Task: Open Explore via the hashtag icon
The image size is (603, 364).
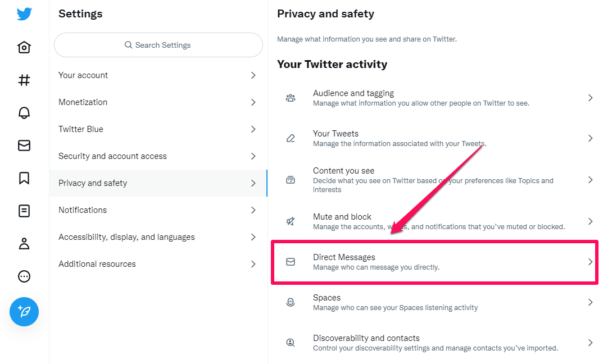Action: pos(24,80)
